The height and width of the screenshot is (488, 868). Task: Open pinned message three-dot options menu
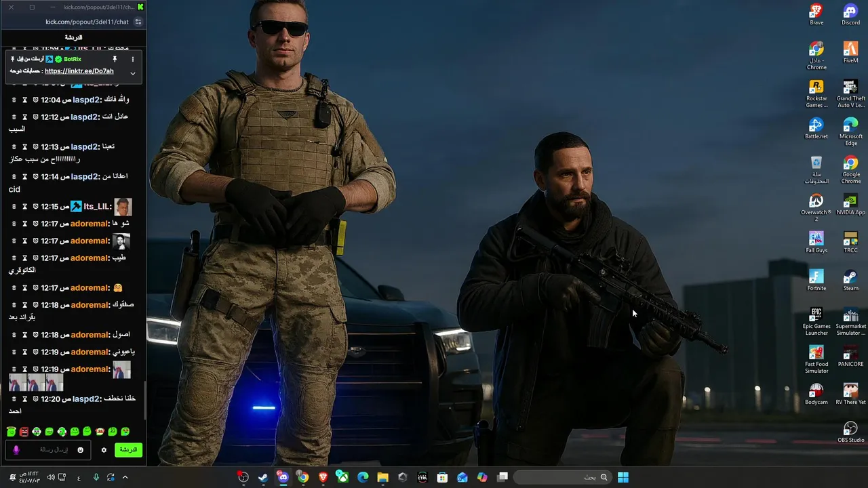(x=132, y=59)
